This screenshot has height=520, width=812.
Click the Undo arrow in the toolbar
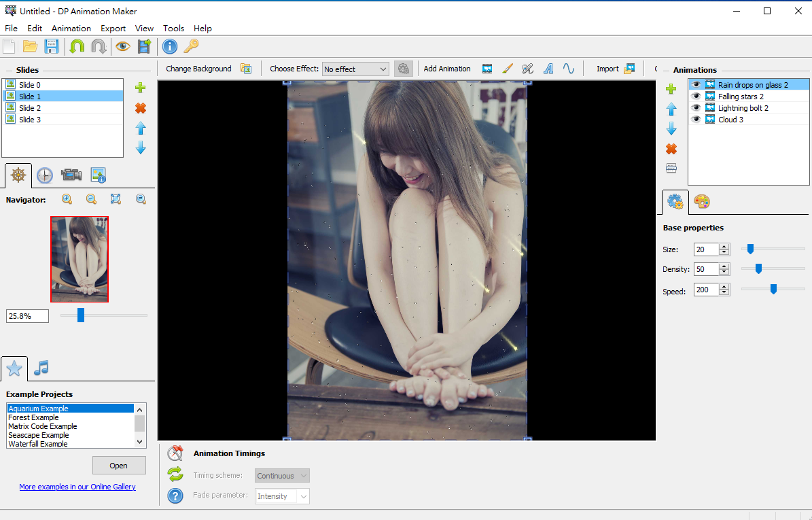click(77, 46)
